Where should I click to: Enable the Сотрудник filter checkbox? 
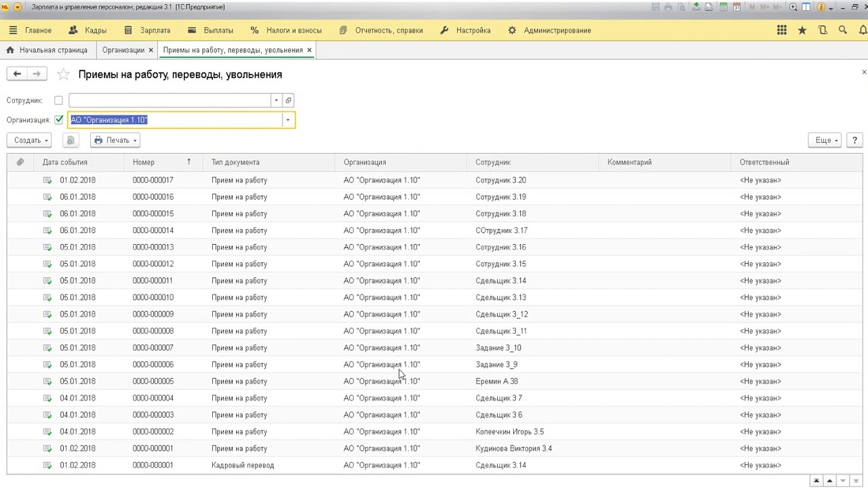click(58, 100)
